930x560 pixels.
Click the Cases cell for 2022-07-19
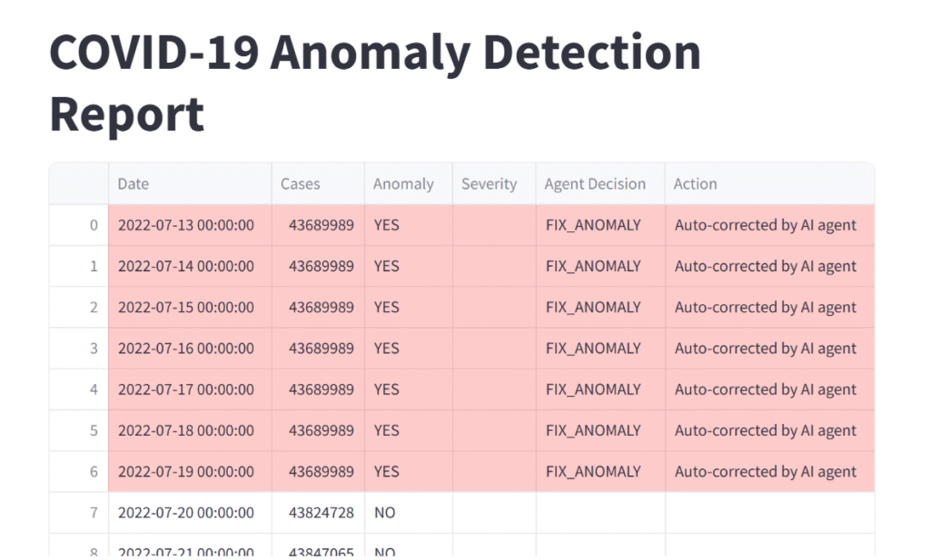321,472
